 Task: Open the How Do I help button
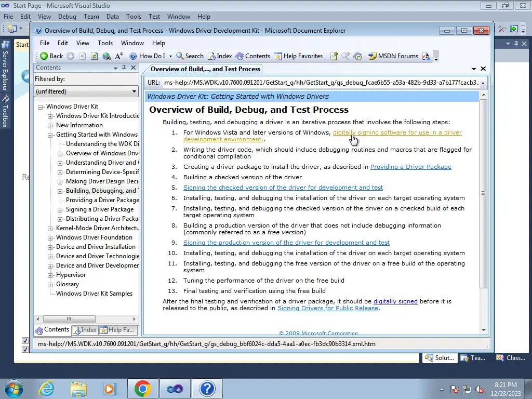tap(148, 56)
